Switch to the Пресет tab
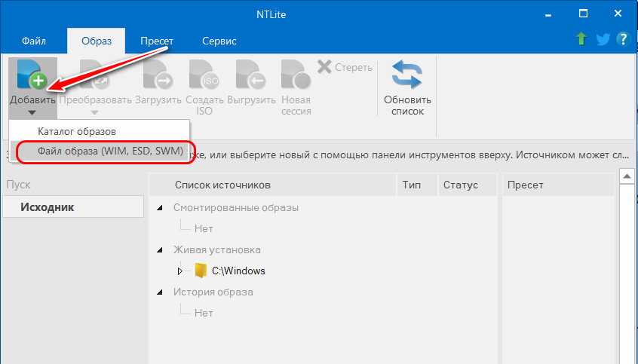 tap(157, 41)
